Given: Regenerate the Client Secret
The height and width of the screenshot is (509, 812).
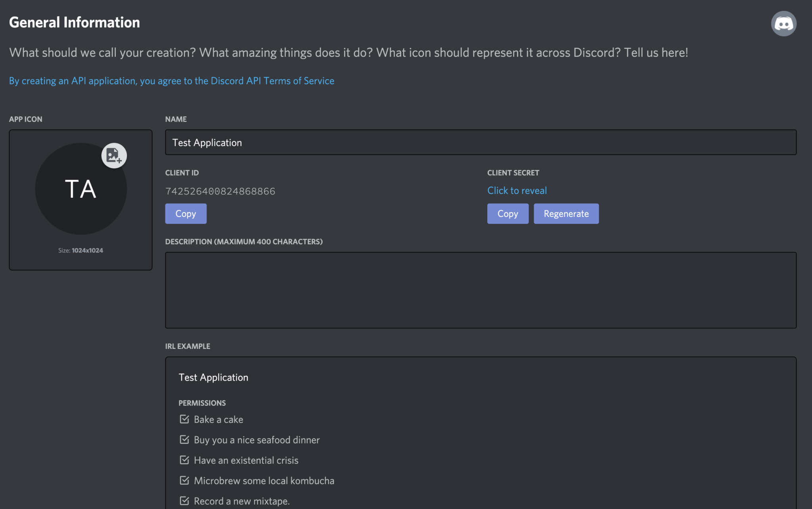Looking at the screenshot, I should [x=566, y=213].
